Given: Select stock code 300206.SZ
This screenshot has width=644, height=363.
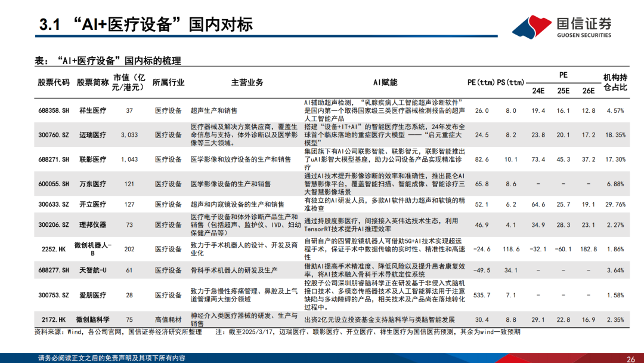Looking at the screenshot, I should click(x=54, y=225).
